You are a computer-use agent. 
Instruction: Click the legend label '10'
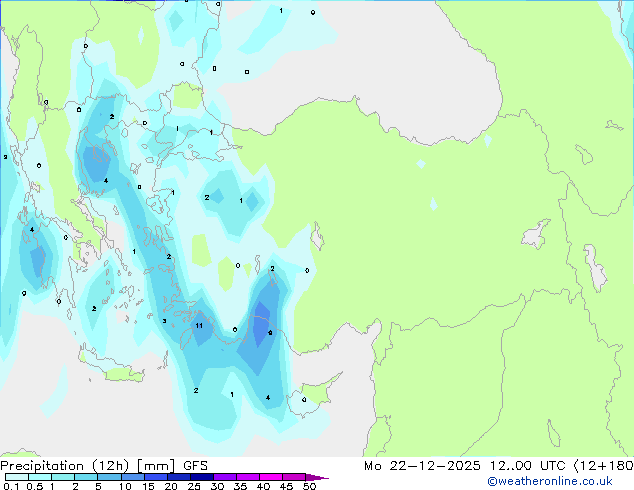(x=125, y=486)
